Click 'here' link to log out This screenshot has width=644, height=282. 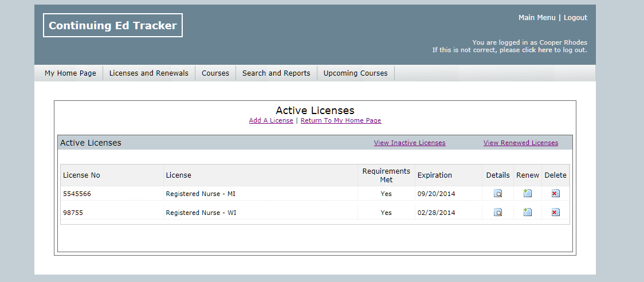[545, 50]
